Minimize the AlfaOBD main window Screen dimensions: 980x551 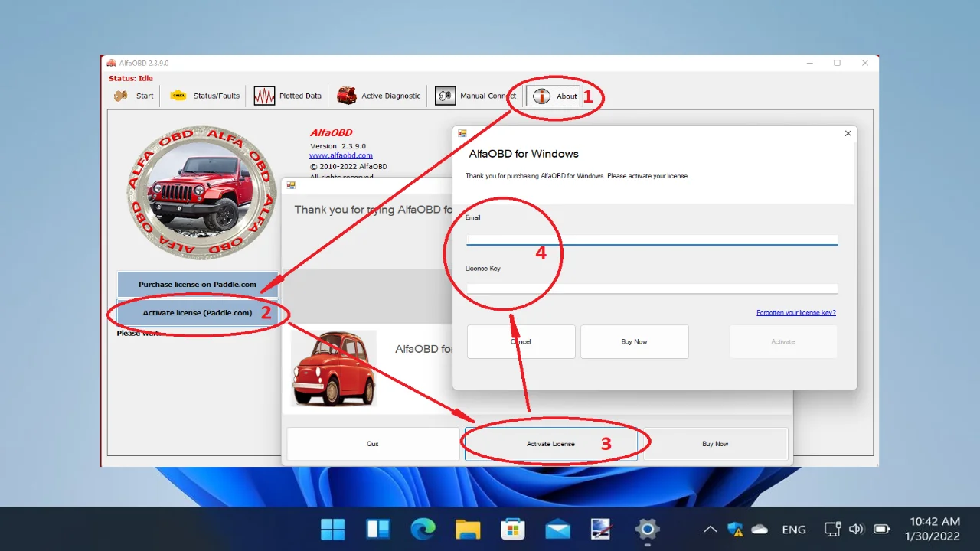pyautogui.click(x=808, y=63)
